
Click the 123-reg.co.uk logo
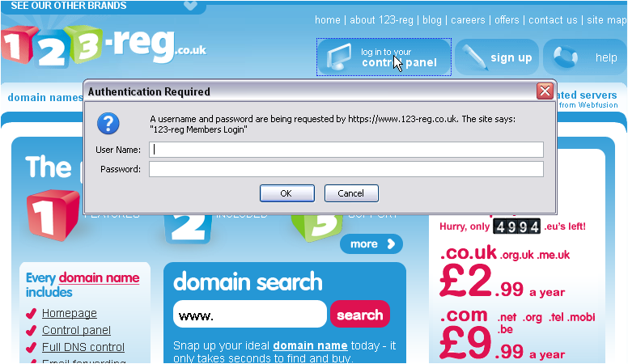(104, 46)
